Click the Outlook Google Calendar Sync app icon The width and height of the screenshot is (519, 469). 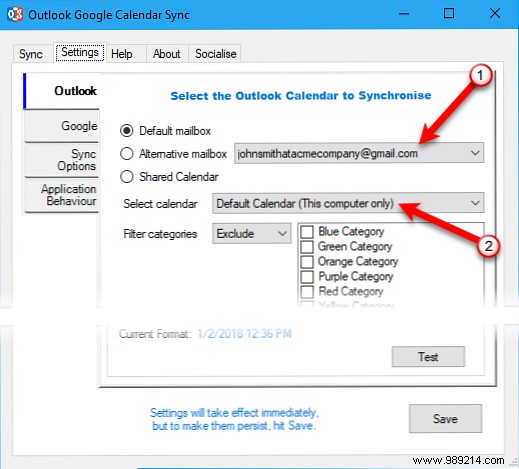click(x=15, y=14)
